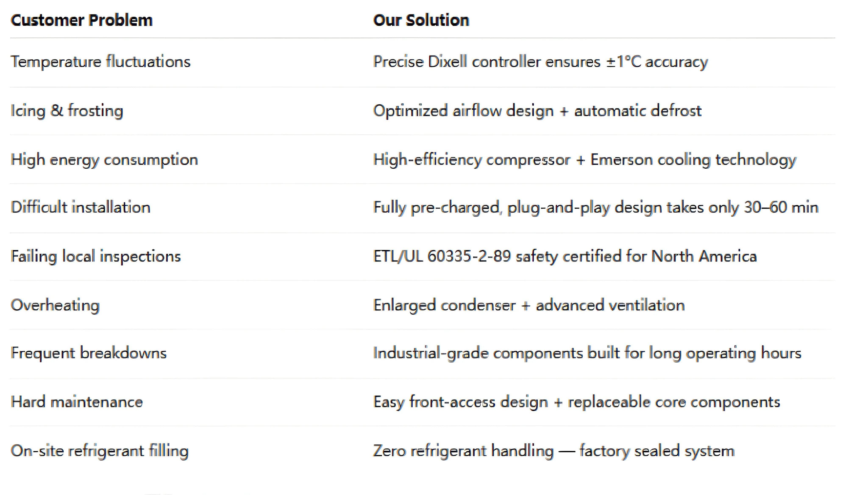
Task: Select the "Icing & frosting" cell
Action: 67,111
